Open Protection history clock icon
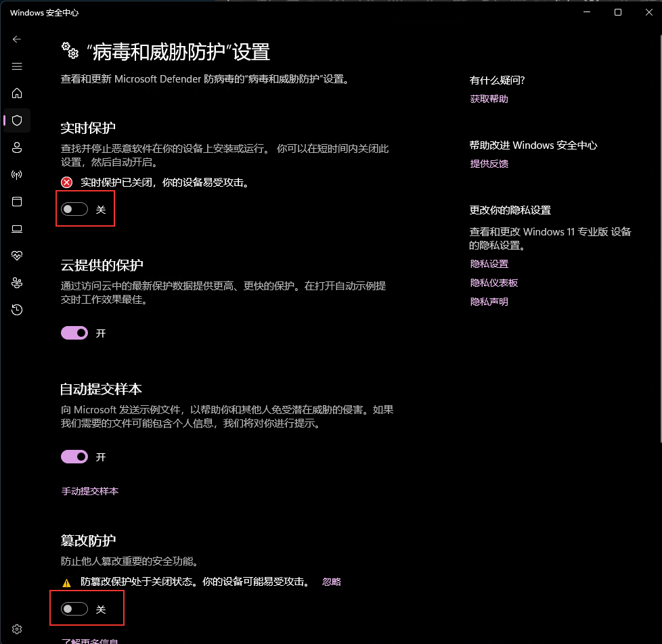The width and height of the screenshot is (662, 644). (x=17, y=310)
